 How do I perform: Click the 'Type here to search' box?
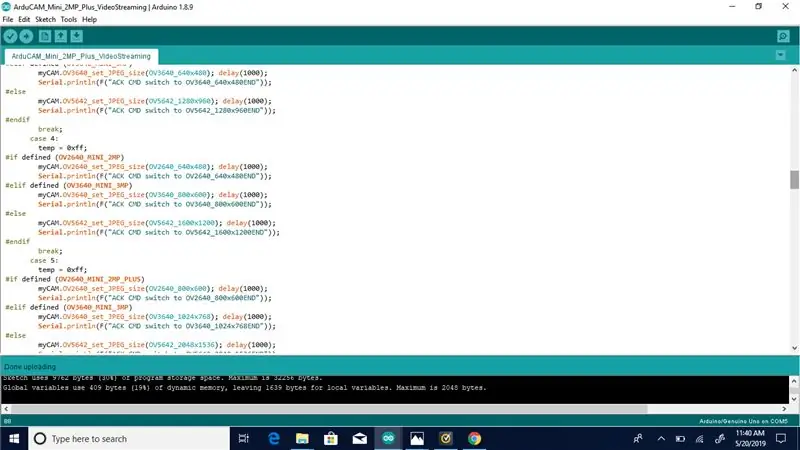click(129, 439)
